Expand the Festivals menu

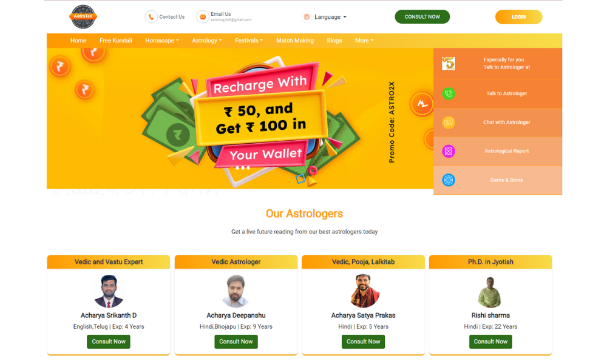(x=248, y=41)
